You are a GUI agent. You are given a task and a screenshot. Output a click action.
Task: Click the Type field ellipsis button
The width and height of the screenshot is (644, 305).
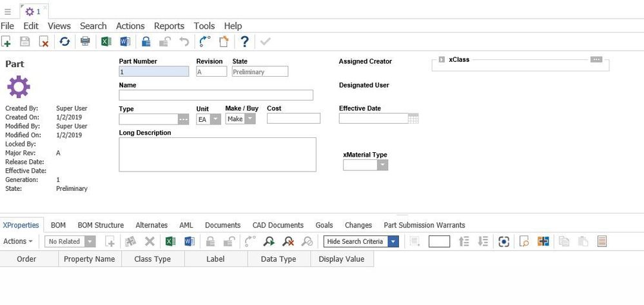[183, 119]
